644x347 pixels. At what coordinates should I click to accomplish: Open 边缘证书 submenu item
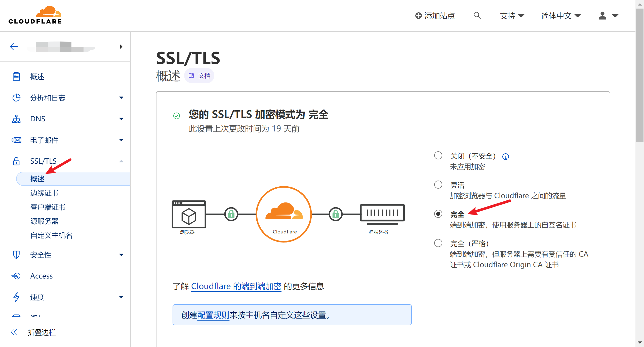pyautogui.click(x=44, y=193)
